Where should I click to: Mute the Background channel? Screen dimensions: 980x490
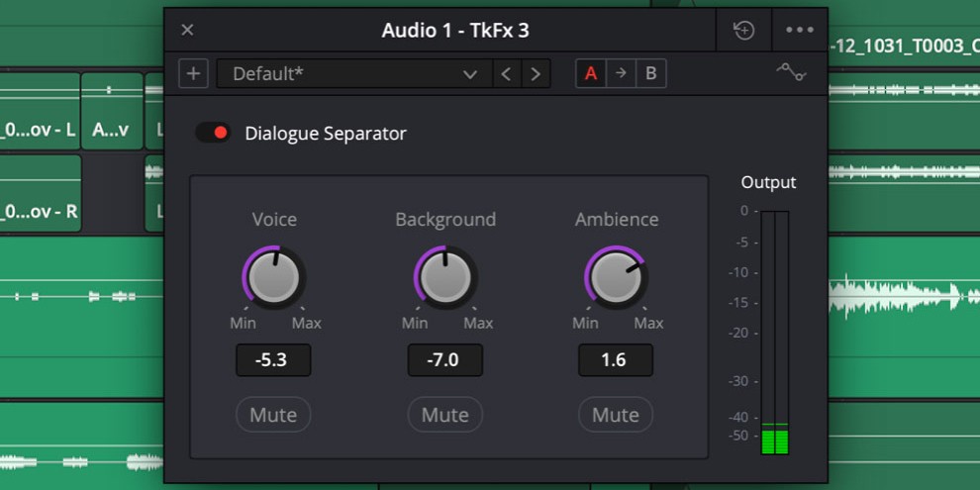click(x=444, y=415)
